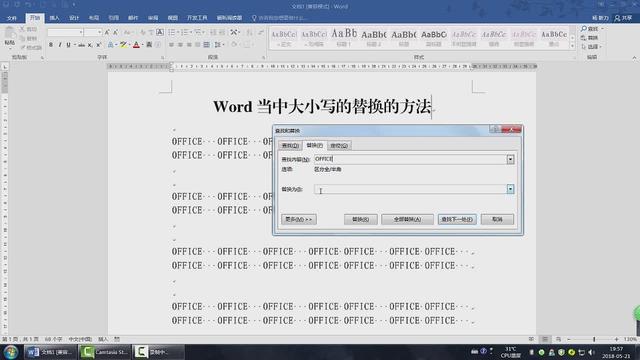The width and height of the screenshot is (640, 360).
Task: Increase font size with grow font icon
Action: click(x=107, y=32)
